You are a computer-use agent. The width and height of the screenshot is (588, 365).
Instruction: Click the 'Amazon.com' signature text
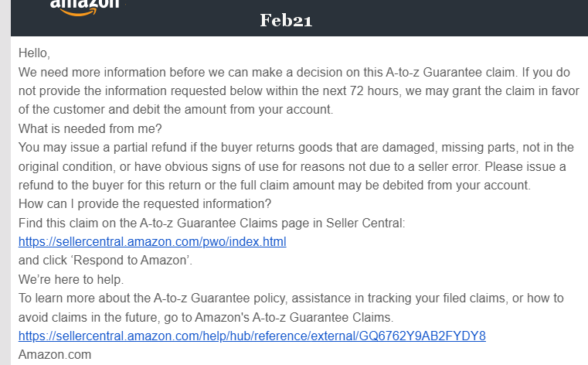click(x=55, y=354)
